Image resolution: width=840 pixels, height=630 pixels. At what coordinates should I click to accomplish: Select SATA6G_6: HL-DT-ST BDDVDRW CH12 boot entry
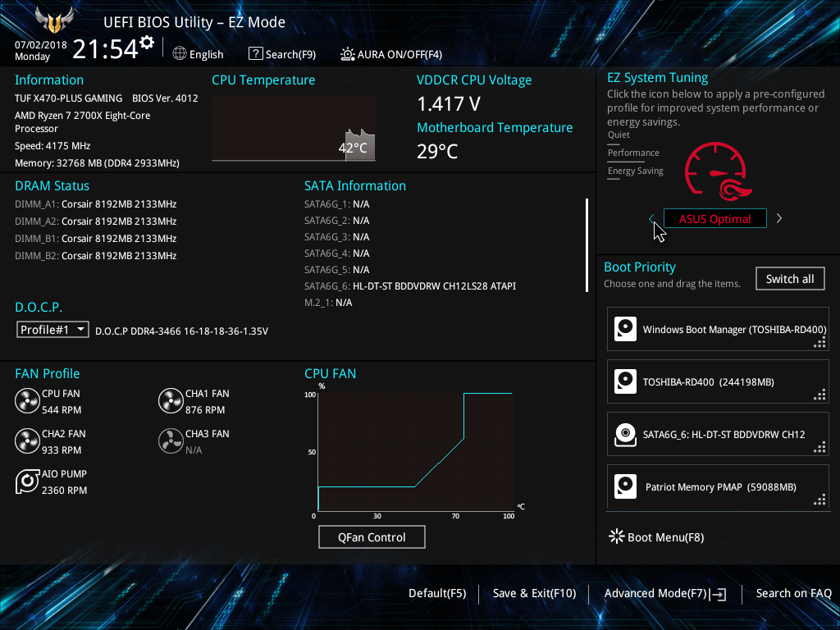[718, 434]
